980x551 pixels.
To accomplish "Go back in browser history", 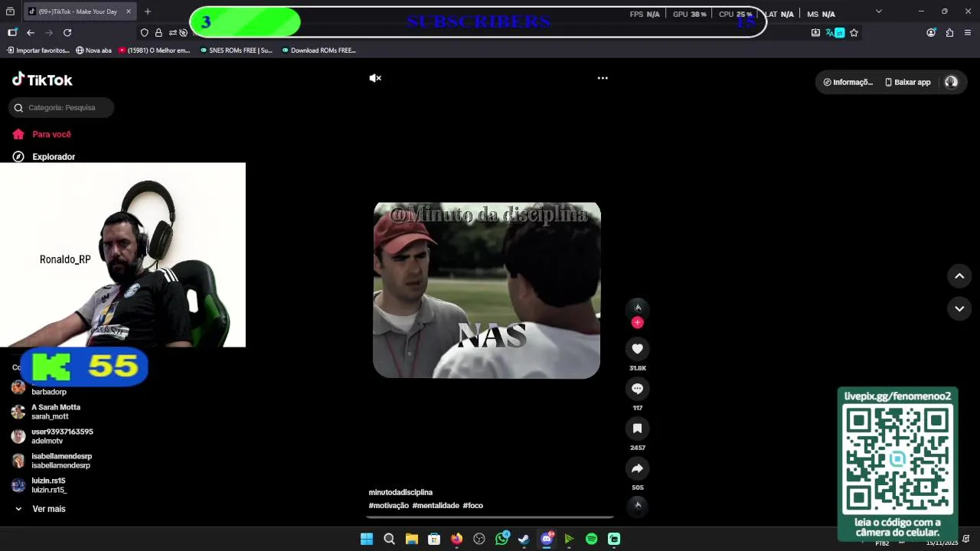I will click(30, 33).
